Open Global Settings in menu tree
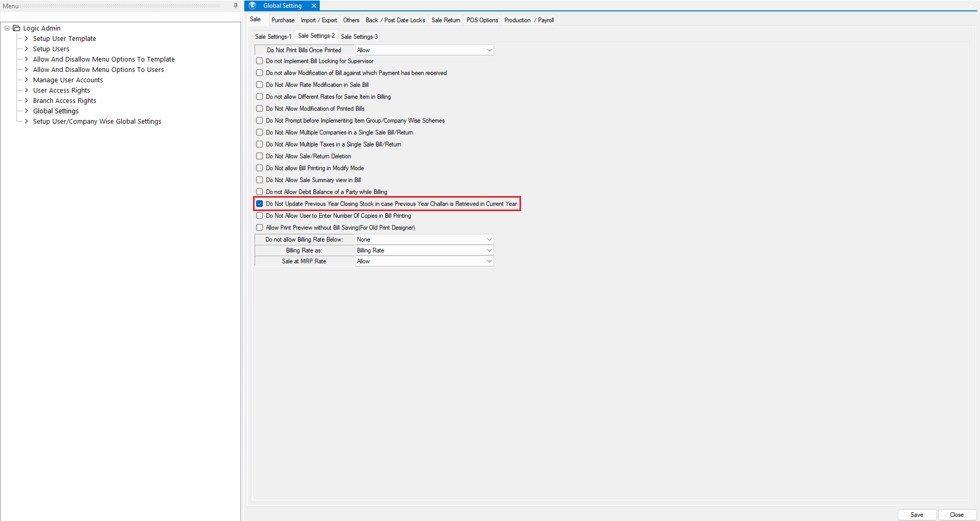Image resolution: width=980 pixels, height=521 pixels. pyautogui.click(x=56, y=111)
